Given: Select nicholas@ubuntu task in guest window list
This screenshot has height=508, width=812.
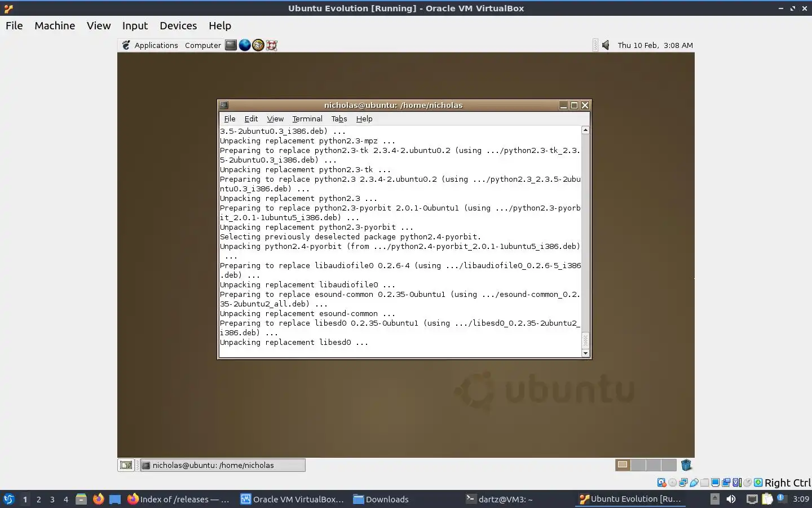Looking at the screenshot, I should tap(223, 465).
